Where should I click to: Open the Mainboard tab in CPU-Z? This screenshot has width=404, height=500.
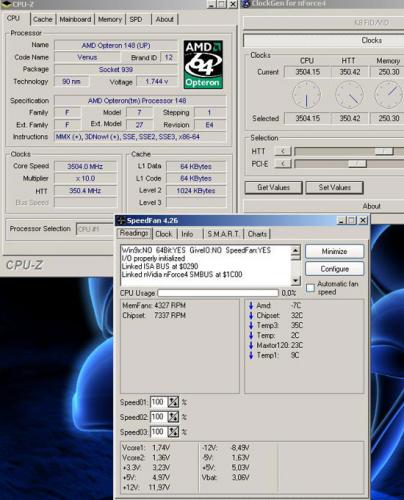pos(75,19)
